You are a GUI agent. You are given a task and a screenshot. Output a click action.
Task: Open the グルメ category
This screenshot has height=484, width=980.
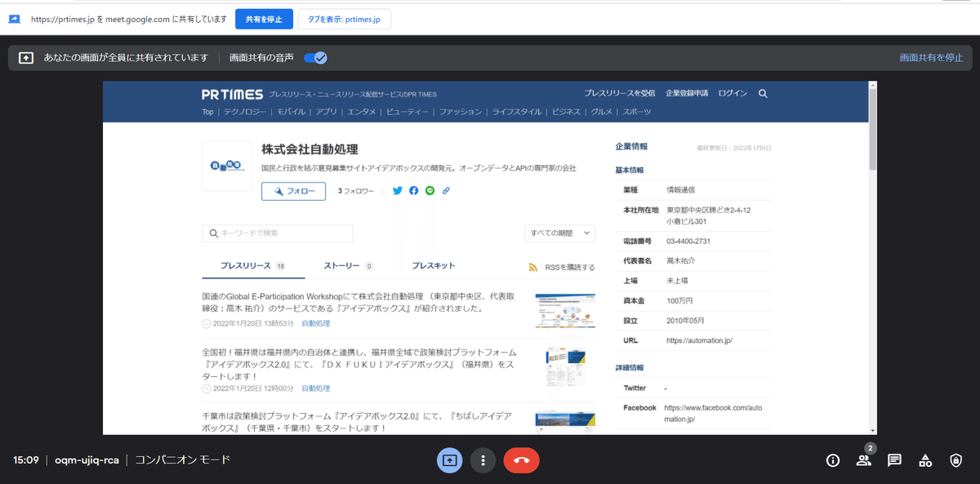pyautogui.click(x=602, y=112)
